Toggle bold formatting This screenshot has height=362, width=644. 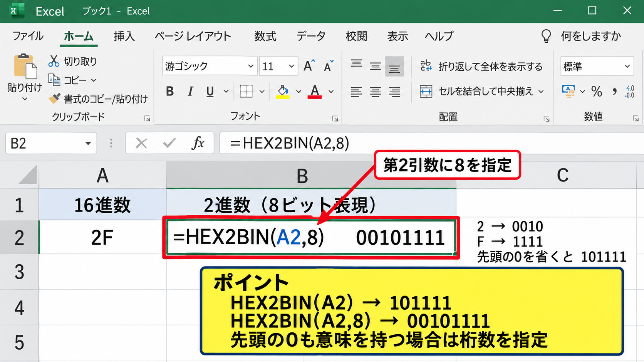tap(170, 92)
